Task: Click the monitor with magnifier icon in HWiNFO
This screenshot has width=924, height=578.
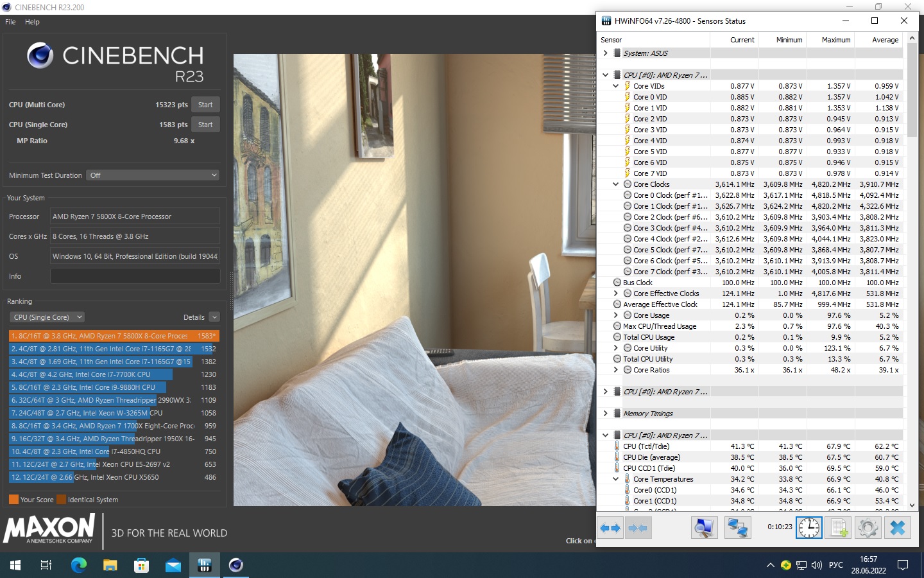Action: click(x=704, y=528)
